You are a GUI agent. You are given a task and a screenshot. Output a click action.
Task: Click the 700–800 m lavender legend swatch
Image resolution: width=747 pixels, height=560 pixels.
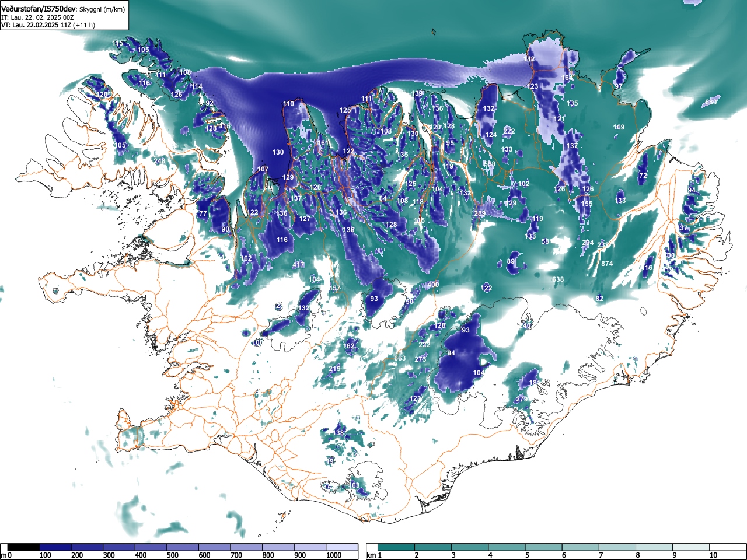click(x=246, y=547)
